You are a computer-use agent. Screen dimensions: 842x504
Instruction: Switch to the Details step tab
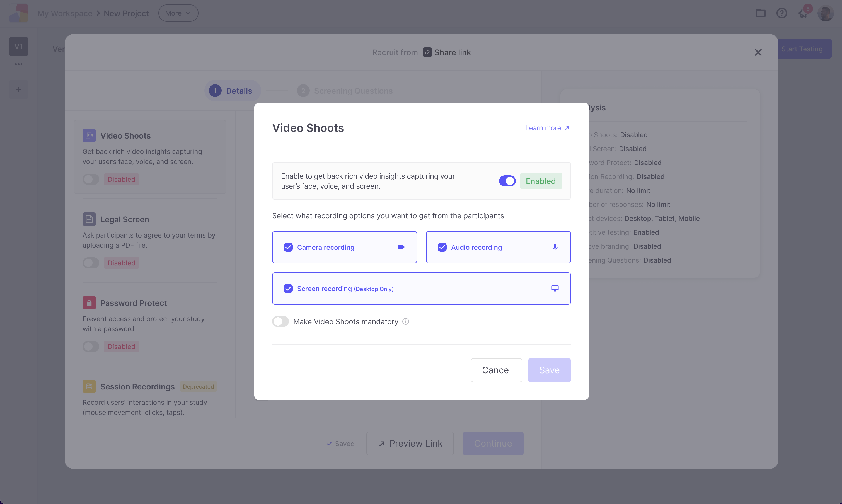[x=232, y=91]
